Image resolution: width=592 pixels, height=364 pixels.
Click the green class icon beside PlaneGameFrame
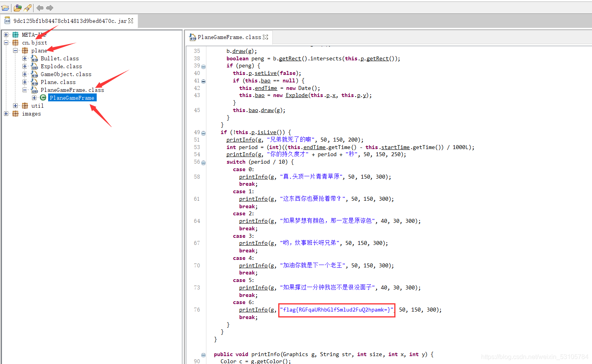coord(43,97)
